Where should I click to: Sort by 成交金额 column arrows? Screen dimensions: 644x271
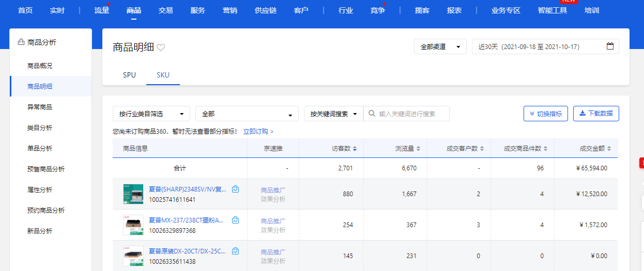point(609,149)
